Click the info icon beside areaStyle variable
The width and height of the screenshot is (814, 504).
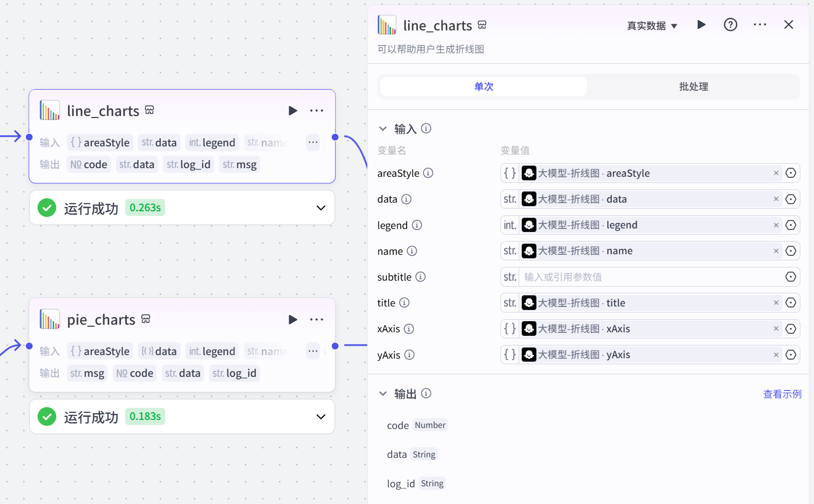pyautogui.click(x=429, y=173)
